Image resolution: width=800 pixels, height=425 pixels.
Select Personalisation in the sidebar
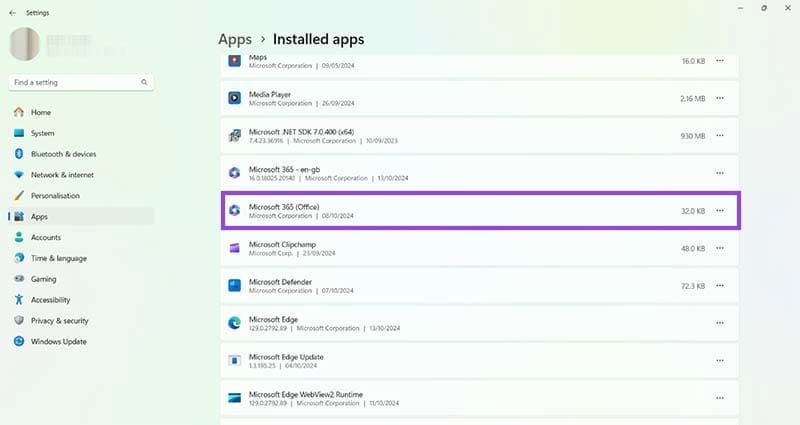pyautogui.click(x=81, y=196)
